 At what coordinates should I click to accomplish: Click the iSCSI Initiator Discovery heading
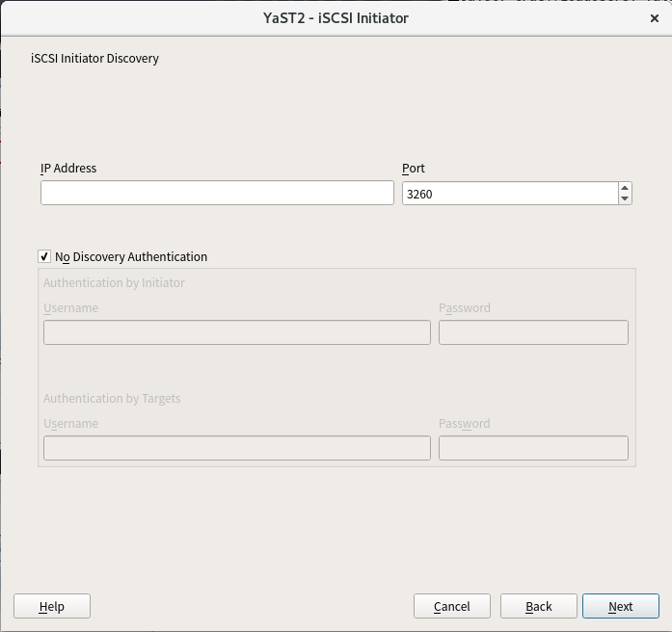pyautogui.click(x=94, y=58)
